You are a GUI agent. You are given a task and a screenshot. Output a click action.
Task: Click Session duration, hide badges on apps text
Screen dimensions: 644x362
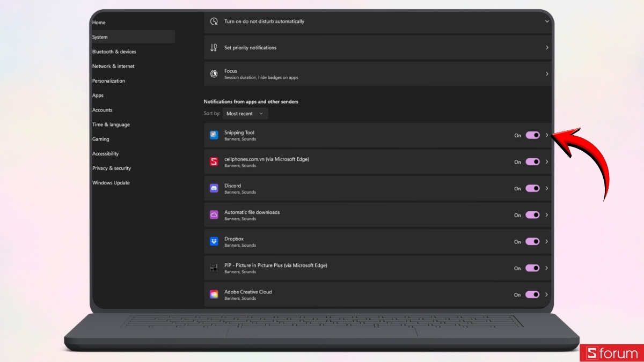click(261, 78)
